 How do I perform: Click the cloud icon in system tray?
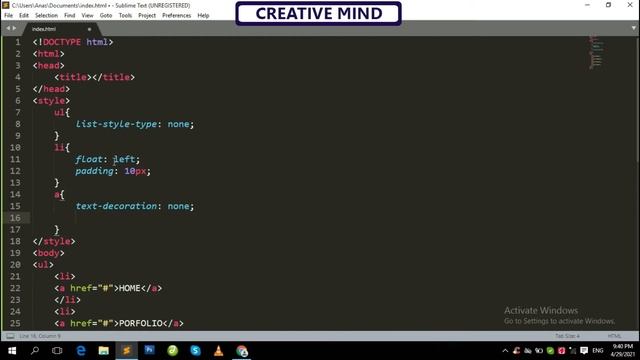[x=528, y=351]
